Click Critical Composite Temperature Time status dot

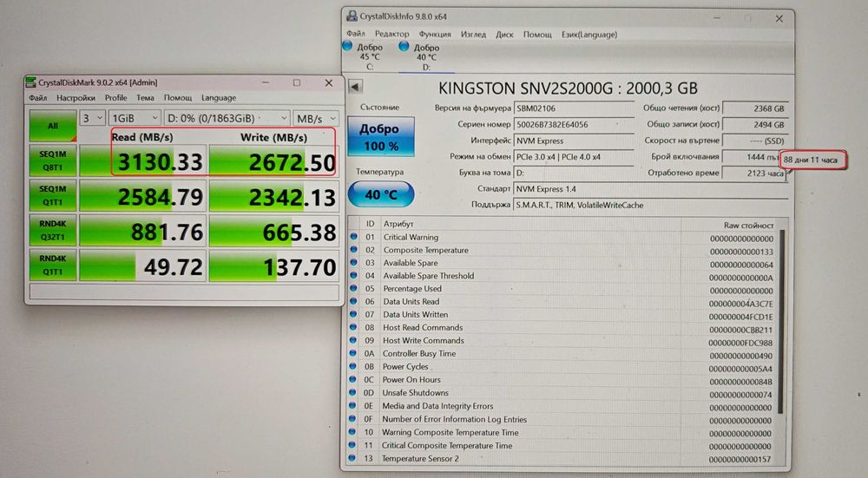coord(352,445)
